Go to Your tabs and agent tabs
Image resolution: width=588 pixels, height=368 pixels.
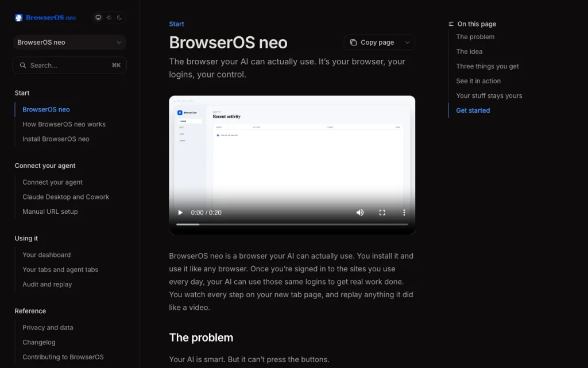tap(60, 270)
